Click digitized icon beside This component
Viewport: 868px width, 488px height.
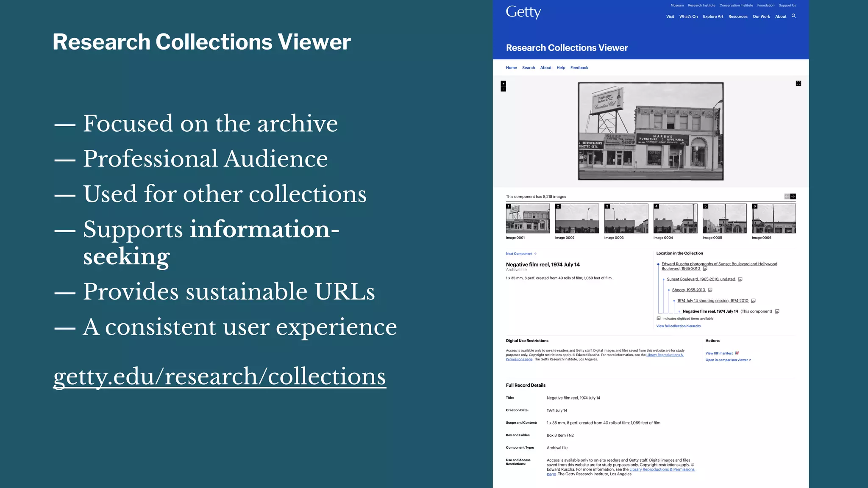[x=777, y=311]
